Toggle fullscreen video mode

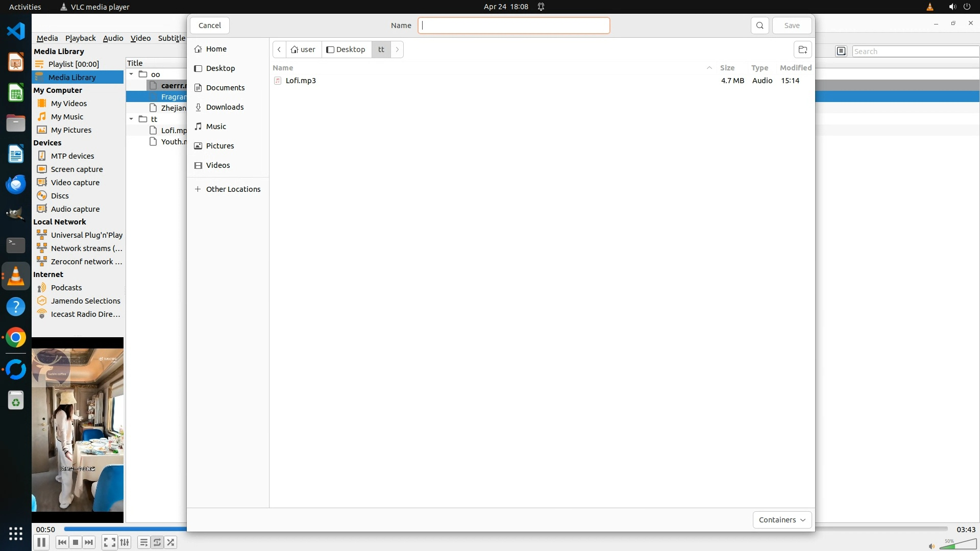tap(109, 542)
